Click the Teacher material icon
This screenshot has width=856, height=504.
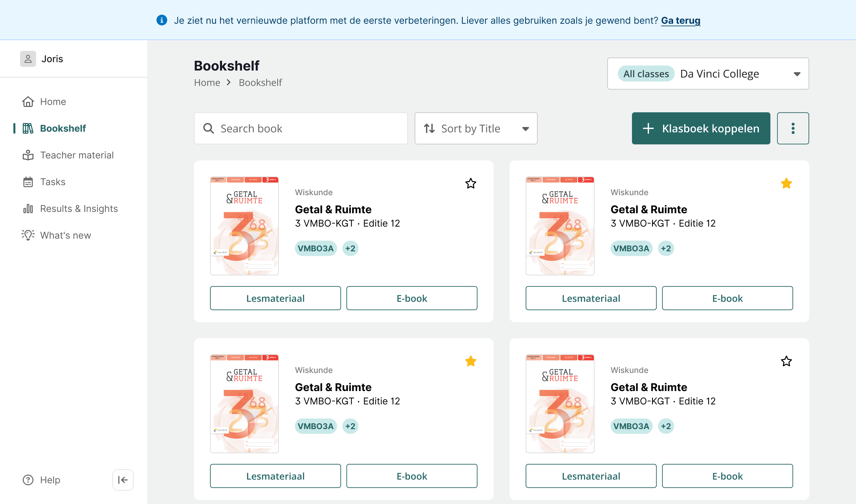pyautogui.click(x=28, y=155)
